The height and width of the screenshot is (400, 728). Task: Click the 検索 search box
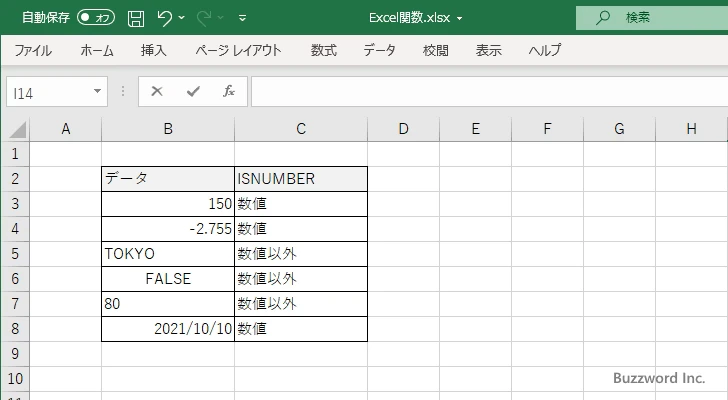pos(652,18)
